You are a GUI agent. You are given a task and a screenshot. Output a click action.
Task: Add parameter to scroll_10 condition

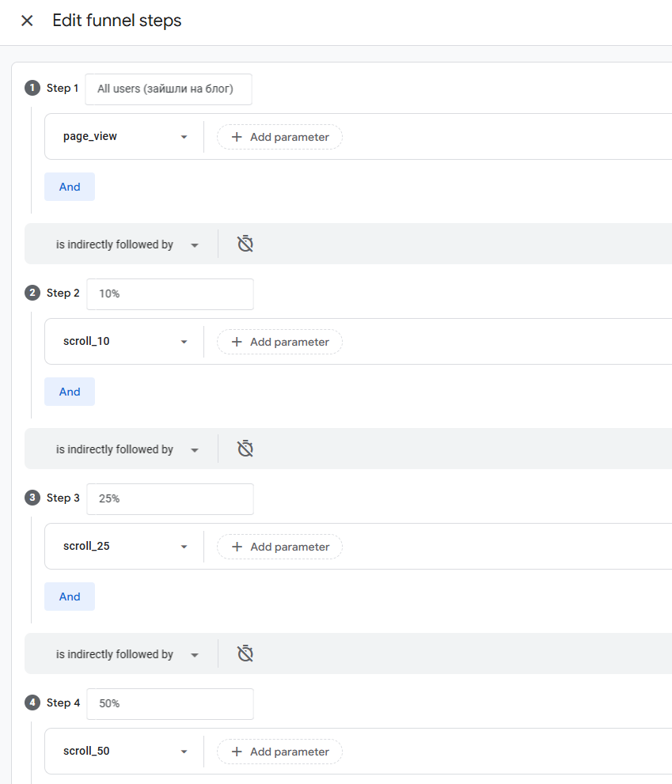[279, 342]
